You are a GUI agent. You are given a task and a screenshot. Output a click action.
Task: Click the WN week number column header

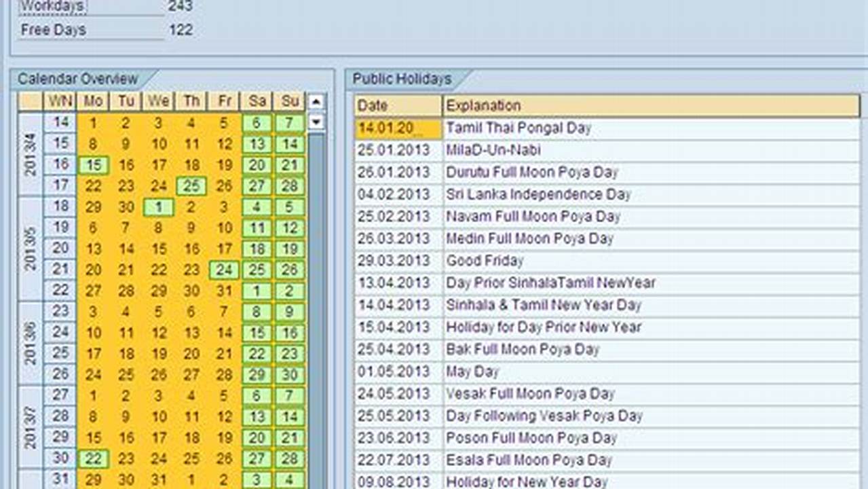(60, 101)
